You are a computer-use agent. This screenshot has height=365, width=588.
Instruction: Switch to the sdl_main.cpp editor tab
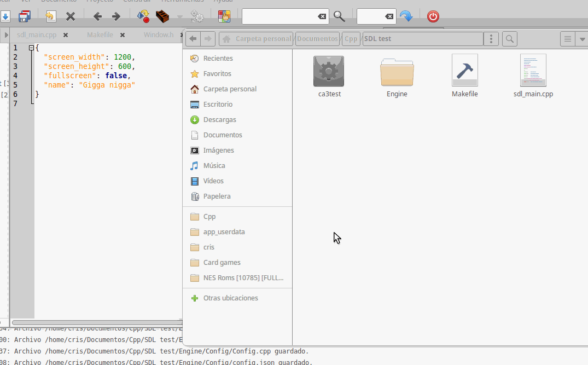37,35
